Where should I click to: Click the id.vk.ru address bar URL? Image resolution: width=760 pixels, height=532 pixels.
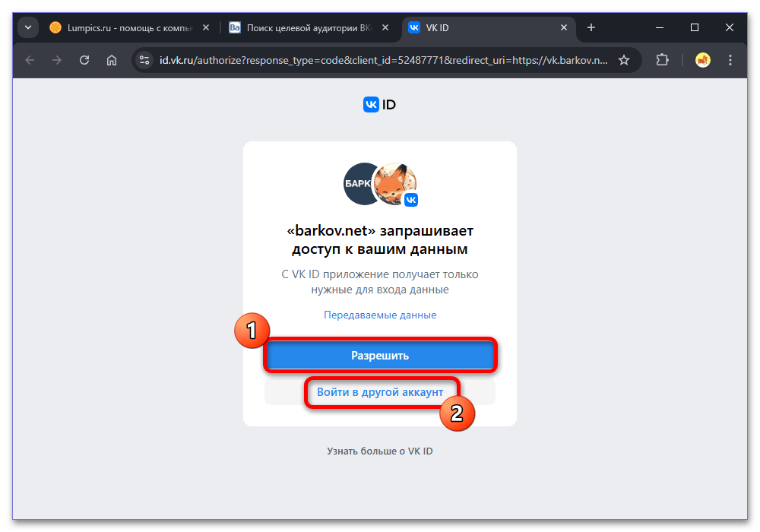click(383, 60)
